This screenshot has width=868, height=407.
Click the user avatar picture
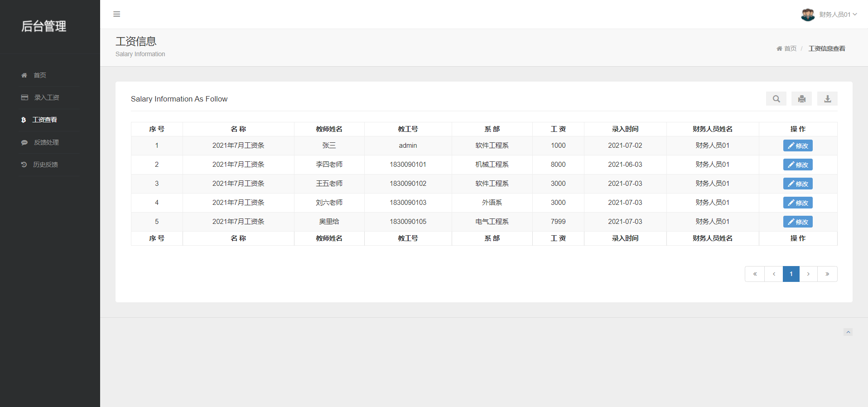click(x=808, y=15)
